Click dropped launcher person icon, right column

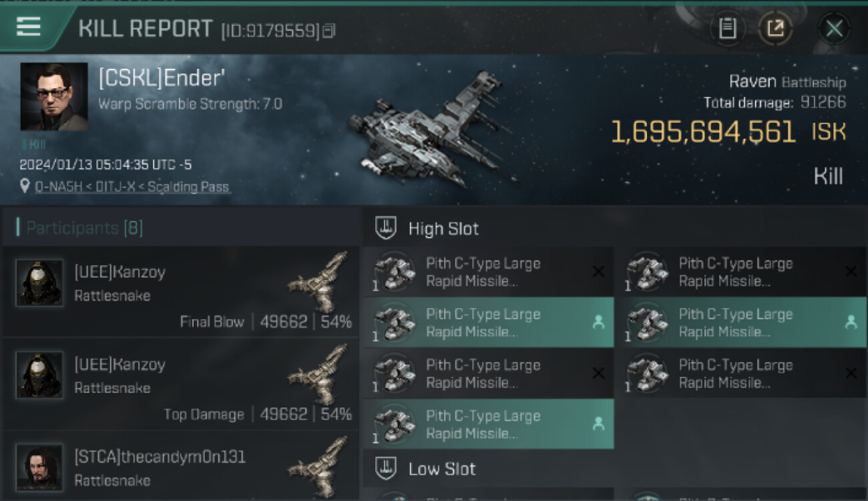(851, 322)
